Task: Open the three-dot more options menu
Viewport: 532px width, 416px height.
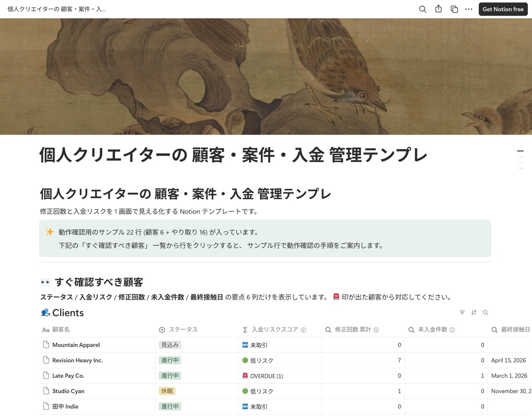Action: point(469,9)
